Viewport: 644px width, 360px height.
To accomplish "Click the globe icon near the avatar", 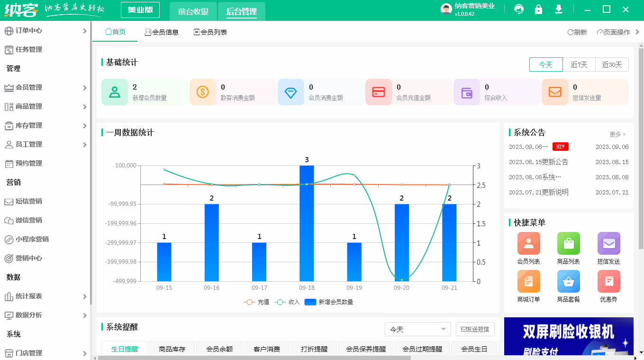I will click(519, 9).
